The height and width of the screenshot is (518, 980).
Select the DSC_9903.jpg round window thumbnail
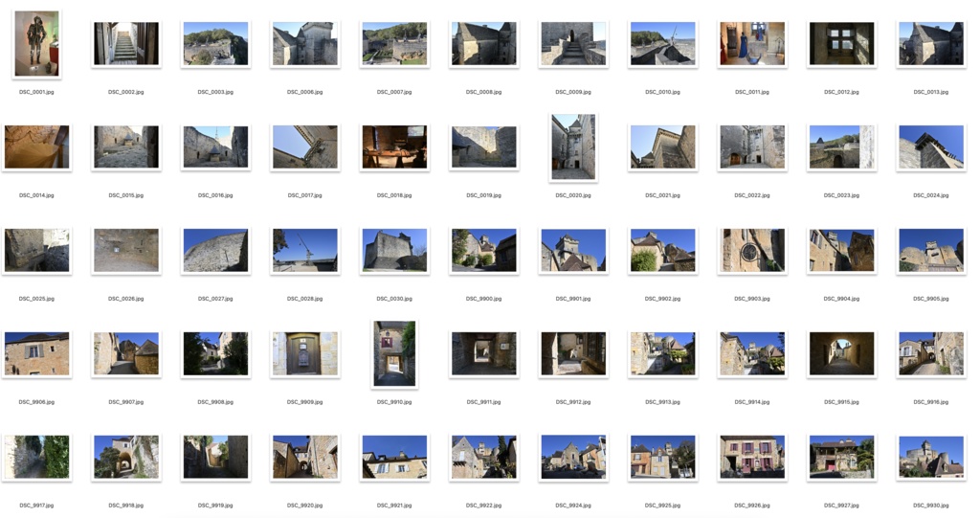click(752, 250)
